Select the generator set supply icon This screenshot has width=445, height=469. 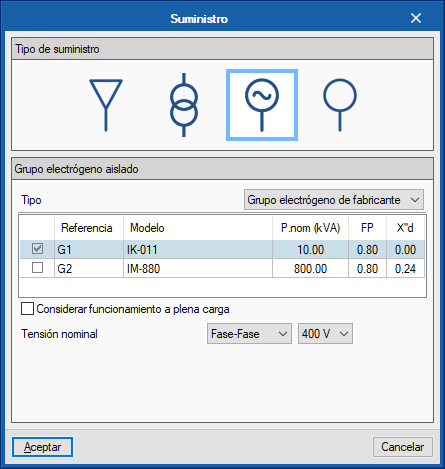(x=262, y=105)
